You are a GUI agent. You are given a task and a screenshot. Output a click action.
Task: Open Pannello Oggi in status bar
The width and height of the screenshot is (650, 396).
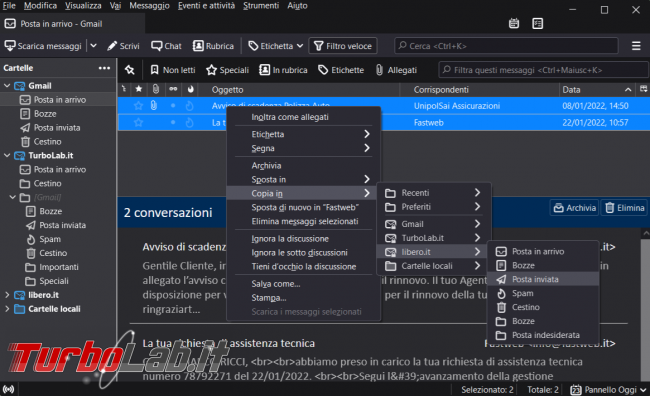(609, 390)
